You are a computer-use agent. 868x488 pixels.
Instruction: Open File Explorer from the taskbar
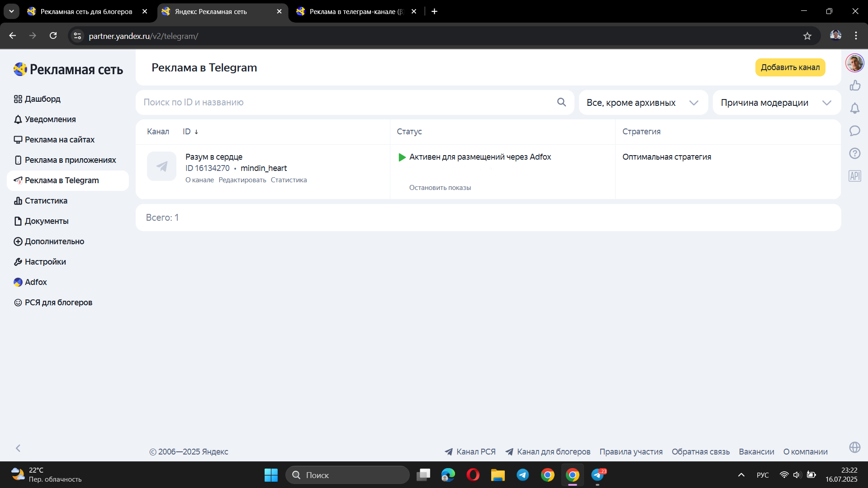click(498, 475)
